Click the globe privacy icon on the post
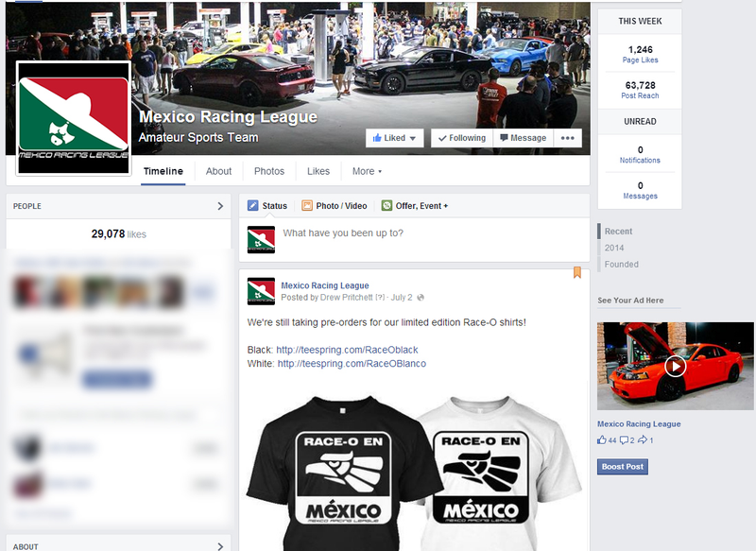The height and width of the screenshot is (551, 756). pyautogui.click(x=421, y=298)
